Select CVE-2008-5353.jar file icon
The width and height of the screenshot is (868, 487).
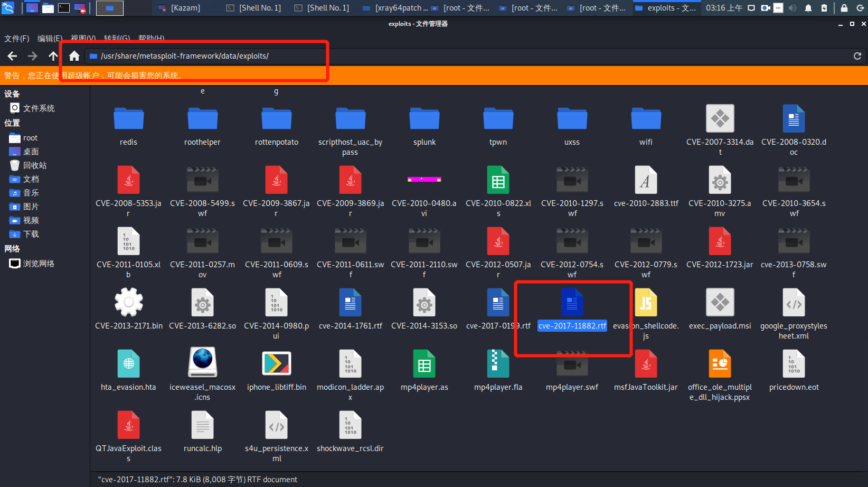point(128,181)
